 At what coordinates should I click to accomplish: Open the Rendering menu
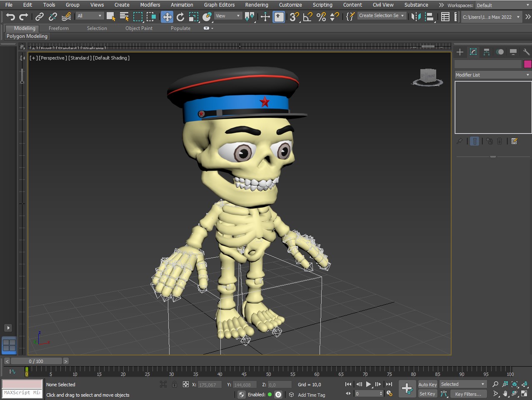[256, 5]
